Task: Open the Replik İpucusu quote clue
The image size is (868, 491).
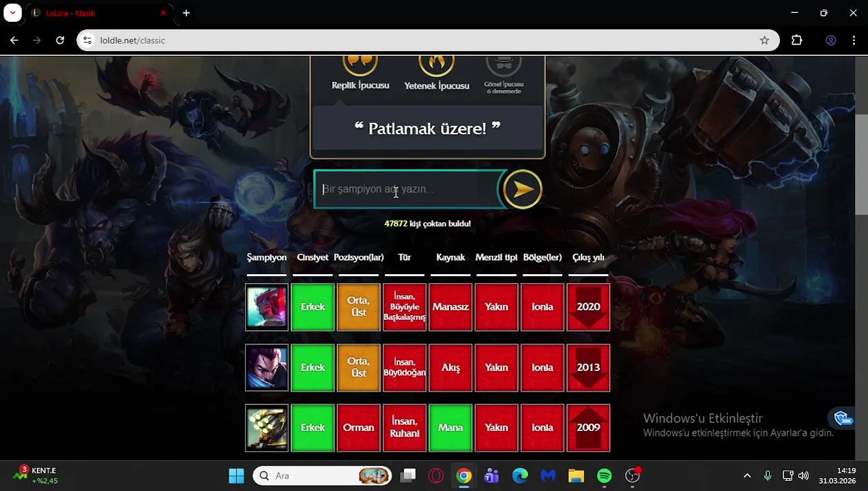Action: (x=360, y=73)
